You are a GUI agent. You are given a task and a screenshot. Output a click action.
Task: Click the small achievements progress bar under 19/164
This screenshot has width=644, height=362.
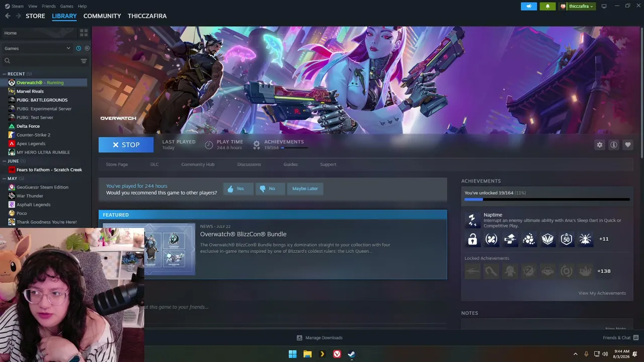(x=294, y=148)
